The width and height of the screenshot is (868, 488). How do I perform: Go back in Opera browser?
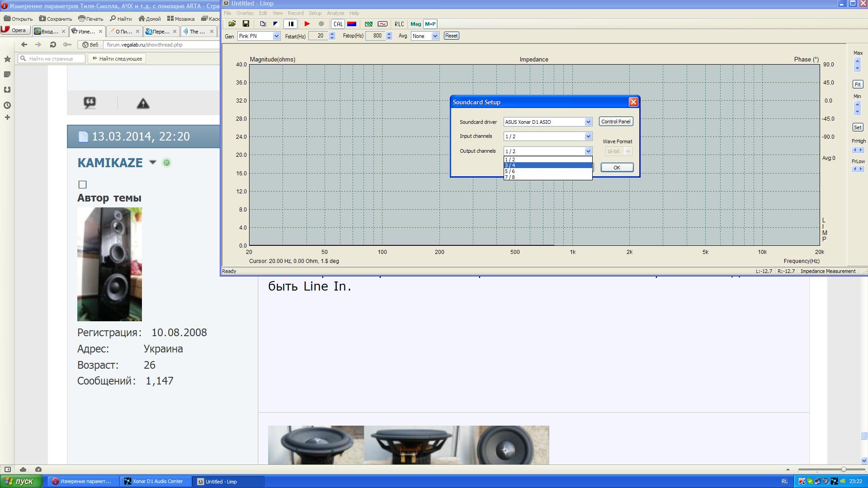click(x=24, y=44)
